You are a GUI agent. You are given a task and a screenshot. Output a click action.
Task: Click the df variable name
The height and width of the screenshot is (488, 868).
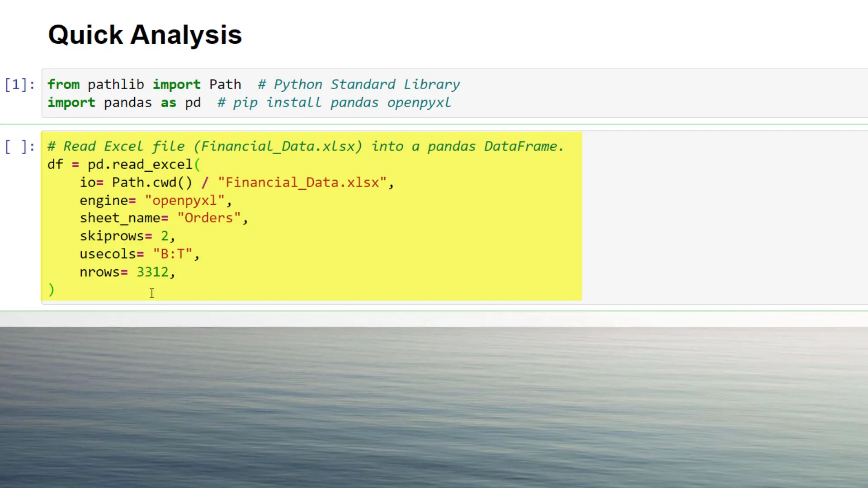54,164
